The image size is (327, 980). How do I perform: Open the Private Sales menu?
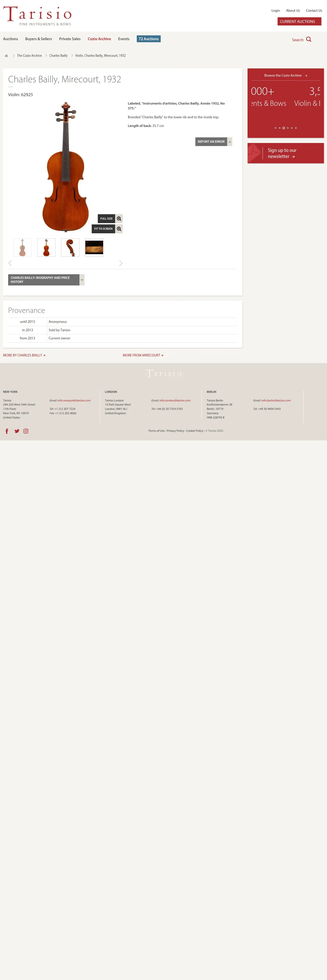(70, 39)
